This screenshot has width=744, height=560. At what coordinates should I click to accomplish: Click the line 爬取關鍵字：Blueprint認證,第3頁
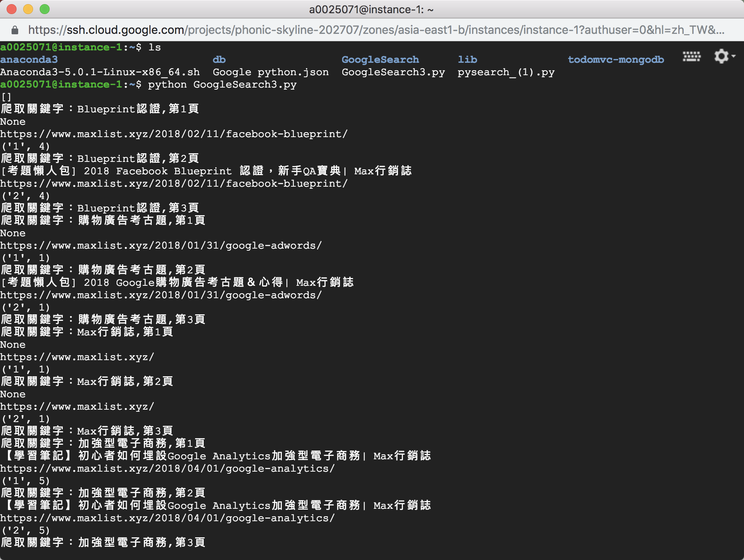100,208
